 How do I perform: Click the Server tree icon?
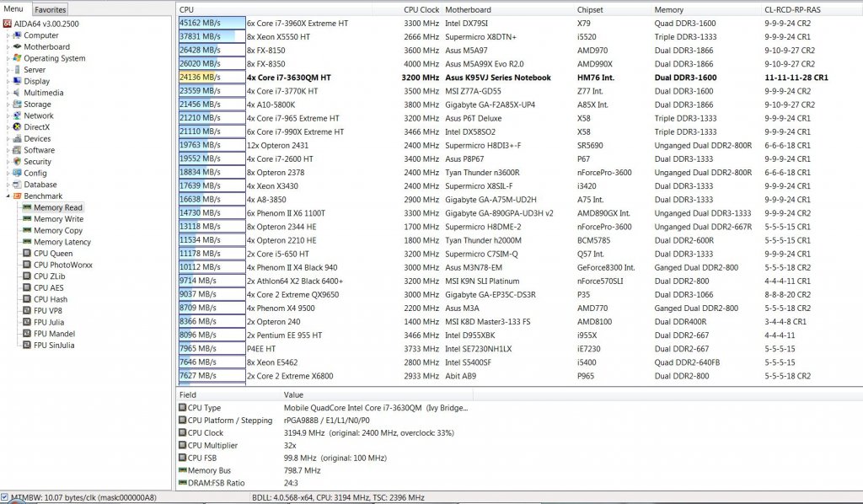pyautogui.click(x=17, y=70)
